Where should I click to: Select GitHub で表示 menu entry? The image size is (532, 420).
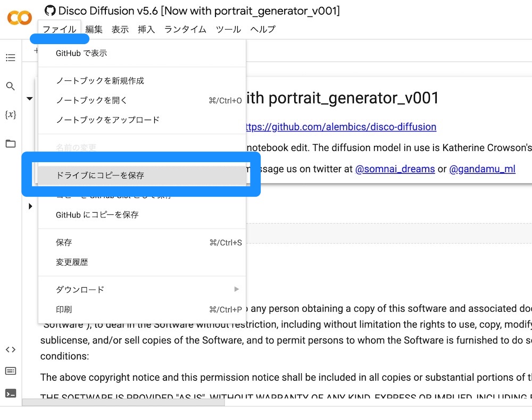[x=142, y=53]
